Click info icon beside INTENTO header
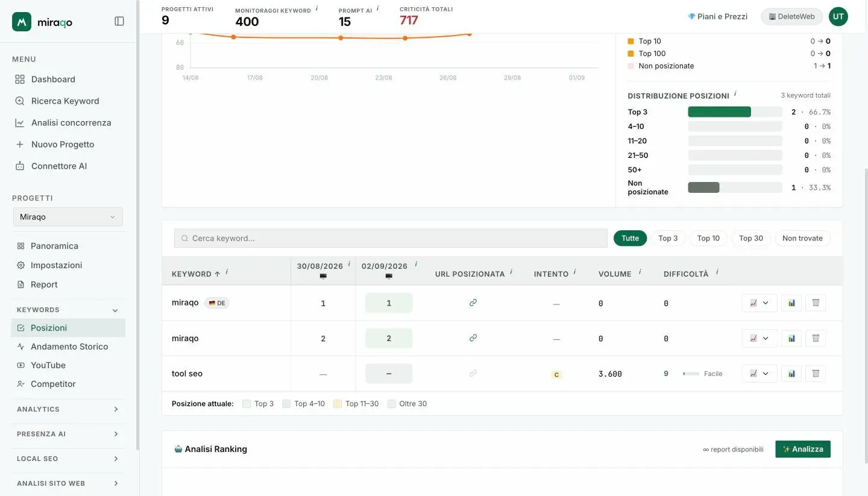 click(575, 272)
